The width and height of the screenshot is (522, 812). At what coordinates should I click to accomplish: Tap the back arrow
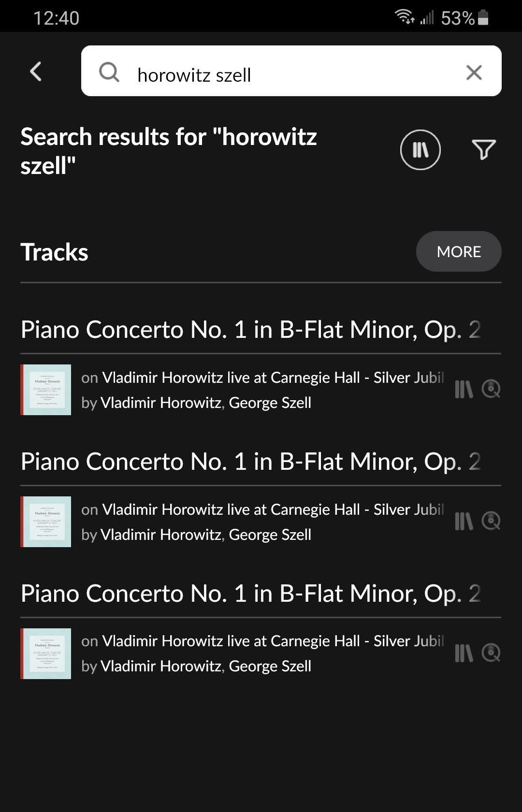pyautogui.click(x=36, y=72)
